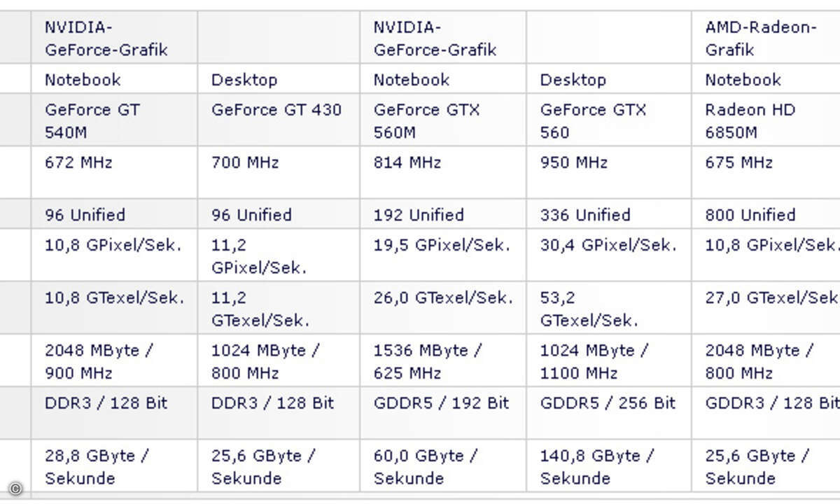Click the 28,8 GByte / Sekunde cell

coord(114,465)
